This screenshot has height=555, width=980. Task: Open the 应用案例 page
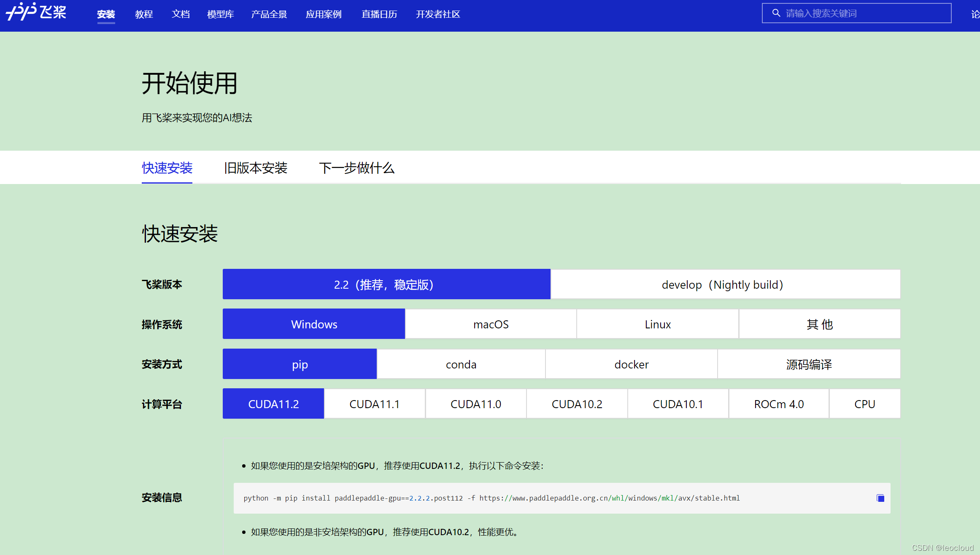pyautogui.click(x=324, y=14)
